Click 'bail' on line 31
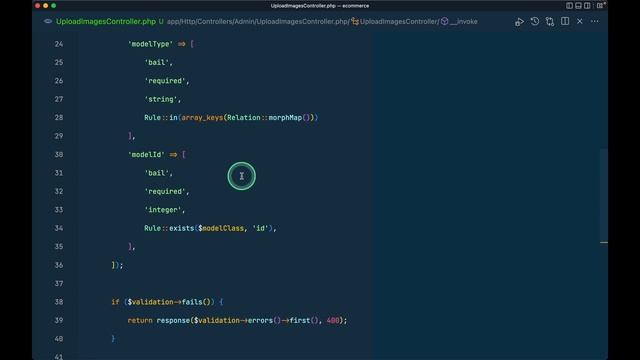Viewport: 640px width, 360px height. point(156,173)
